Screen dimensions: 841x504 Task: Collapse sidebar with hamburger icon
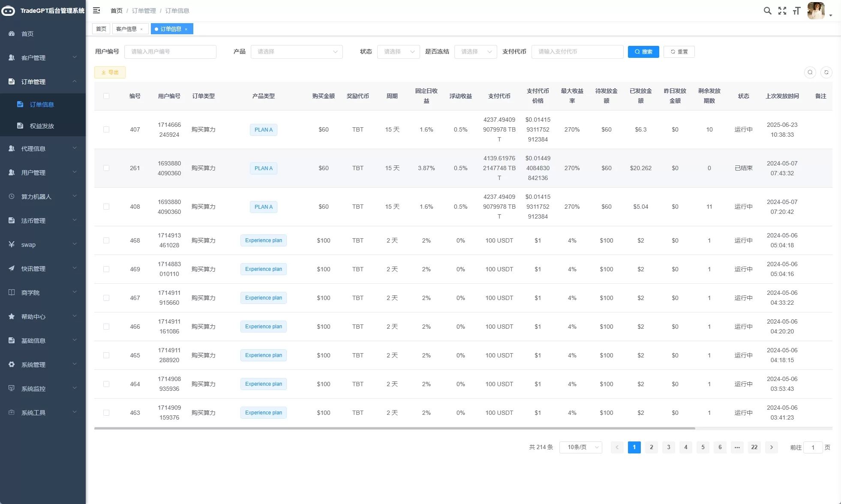(x=96, y=10)
